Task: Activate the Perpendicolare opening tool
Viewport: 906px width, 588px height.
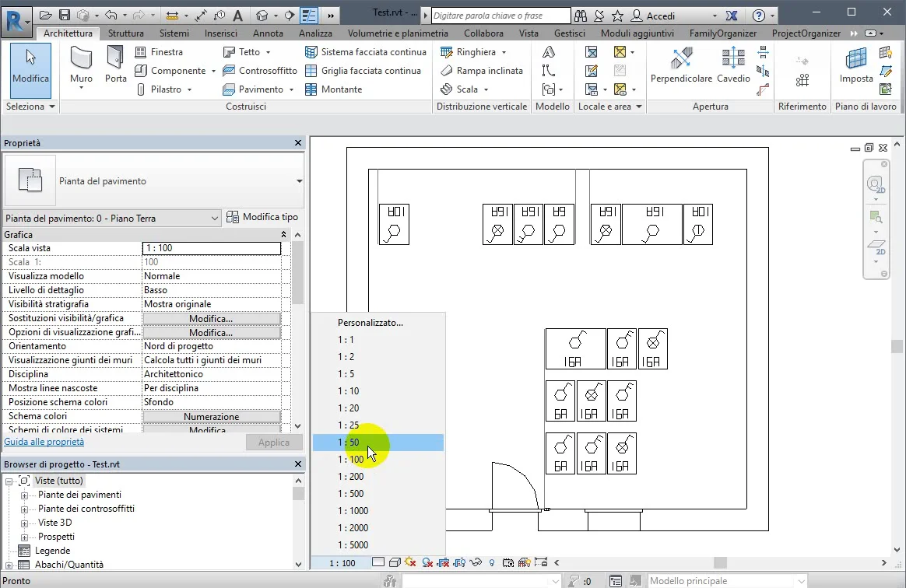Action: (681, 65)
